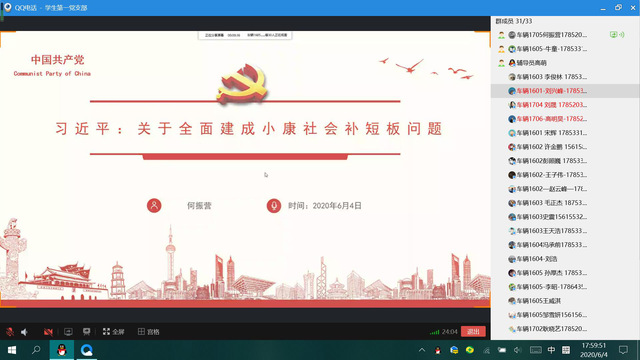Turn on the disabled camera icon
Viewport: 640px width, 360px height.
(48, 332)
